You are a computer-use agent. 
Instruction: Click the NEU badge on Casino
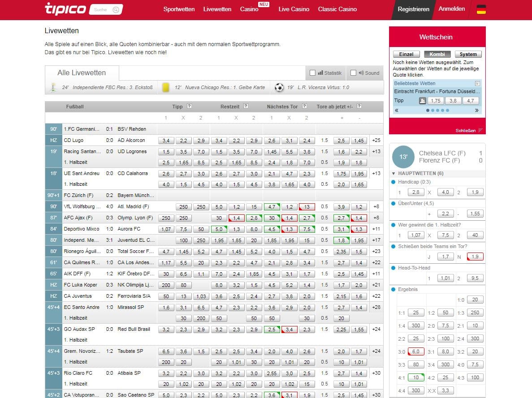pyautogui.click(x=264, y=4)
